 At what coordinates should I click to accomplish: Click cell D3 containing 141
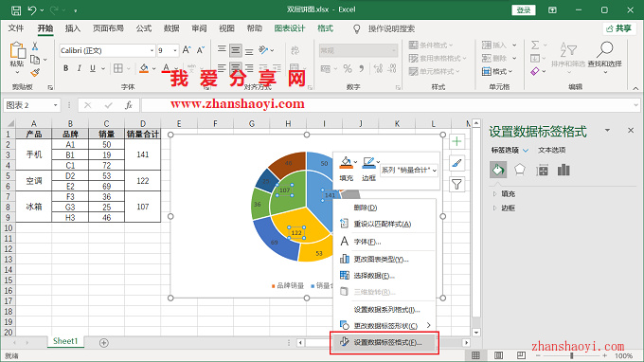(x=142, y=154)
